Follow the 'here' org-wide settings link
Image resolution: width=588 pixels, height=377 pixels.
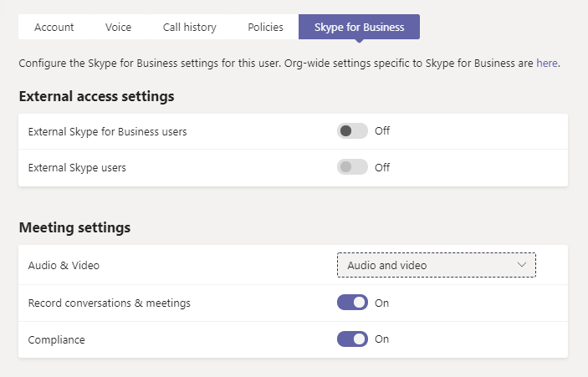coord(547,63)
